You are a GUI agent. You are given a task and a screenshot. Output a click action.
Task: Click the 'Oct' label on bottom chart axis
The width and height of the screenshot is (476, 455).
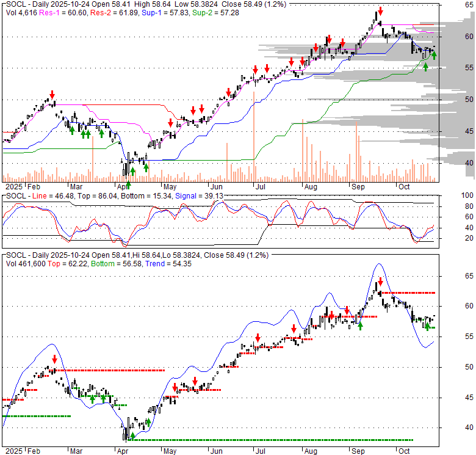404,451
